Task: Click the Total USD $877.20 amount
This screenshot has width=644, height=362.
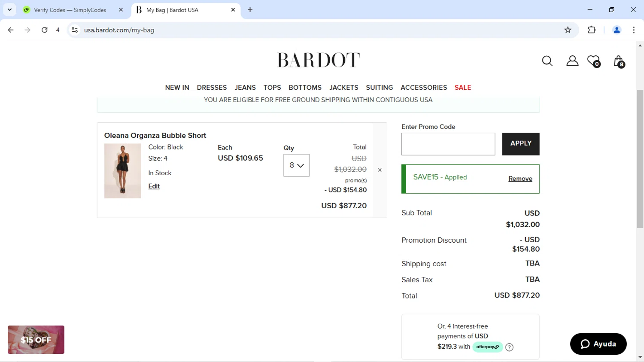Action: [x=517, y=295]
